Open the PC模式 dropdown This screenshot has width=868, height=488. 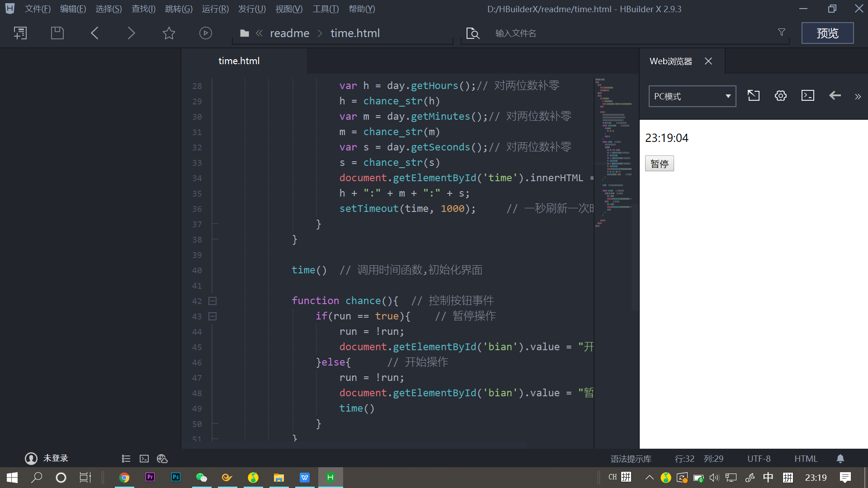point(692,96)
